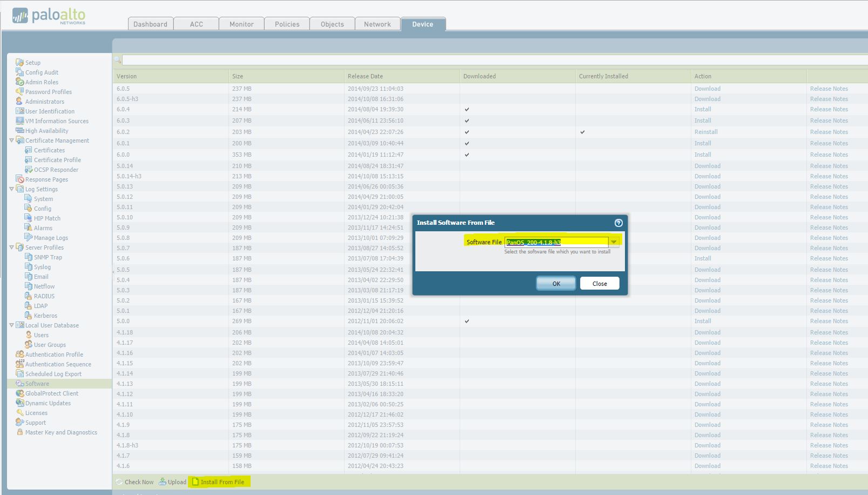This screenshot has height=495, width=868.
Task: Open the Licenses key icon
Action: 19,413
